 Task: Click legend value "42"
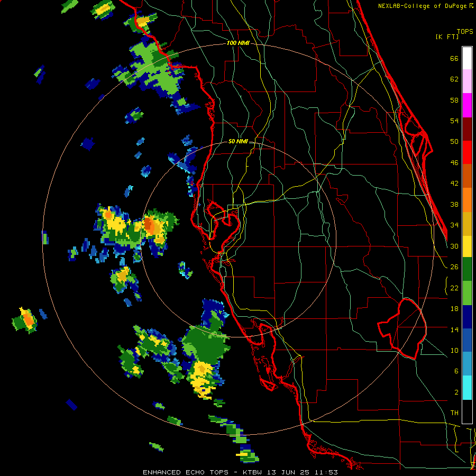pos(454,184)
